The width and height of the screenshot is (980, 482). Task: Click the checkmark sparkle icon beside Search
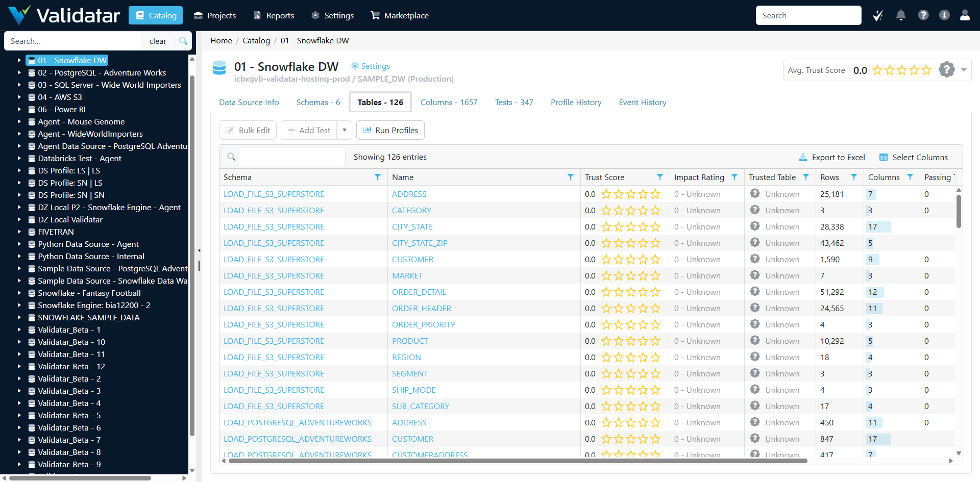(x=878, y=16)
